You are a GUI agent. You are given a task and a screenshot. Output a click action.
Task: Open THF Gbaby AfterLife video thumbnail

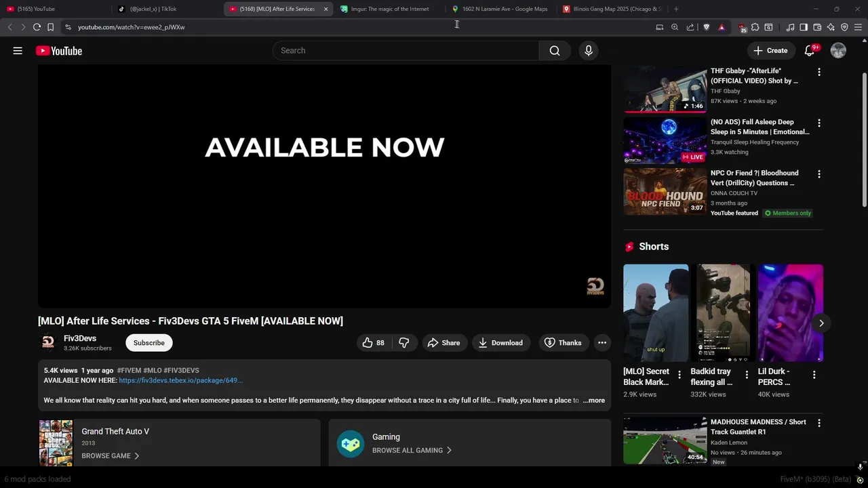665,89
